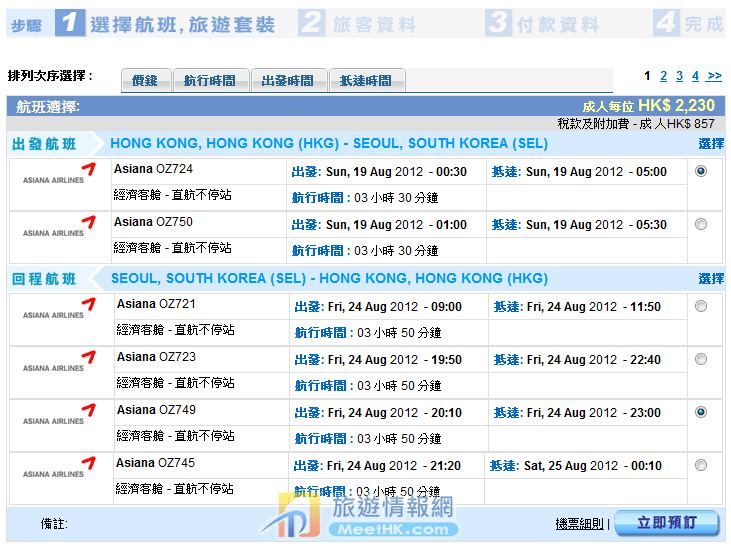731x552 pixels.
Task: Select outbound flight OZ724 radio button
Action: click(700, 171)
